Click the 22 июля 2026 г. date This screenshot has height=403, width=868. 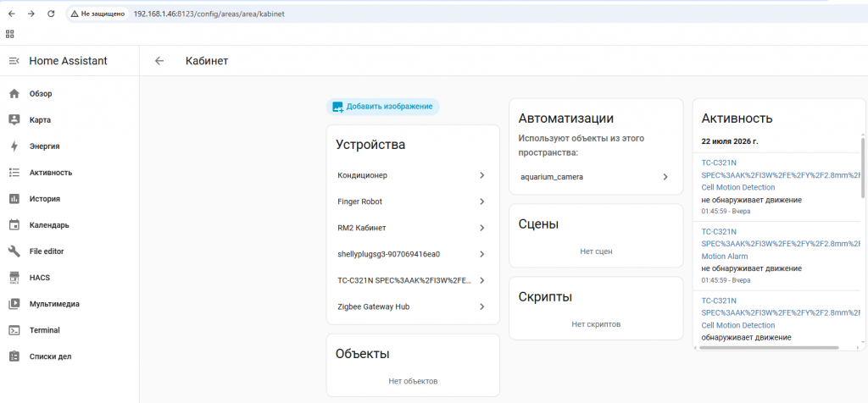(730, 141)
